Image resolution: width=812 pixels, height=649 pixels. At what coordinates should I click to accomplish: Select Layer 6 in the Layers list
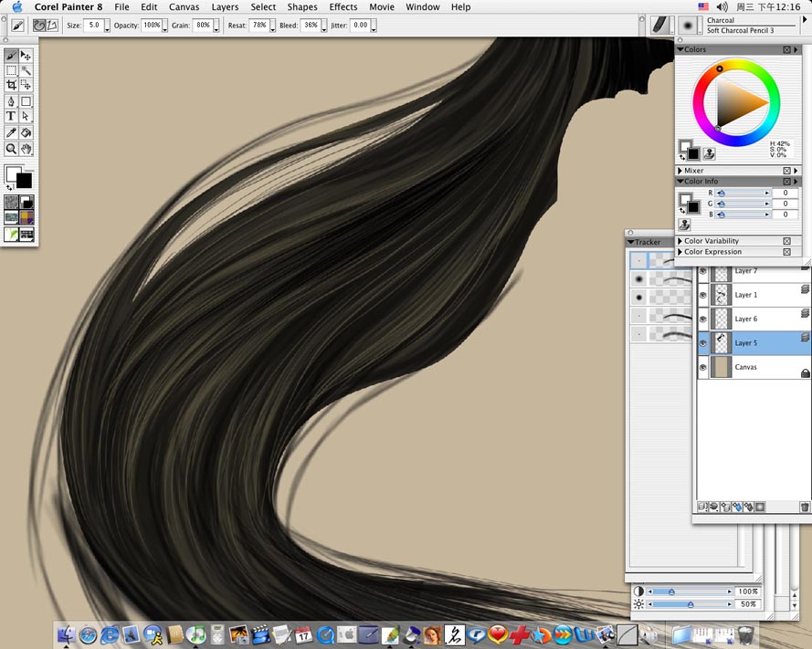[754, 319]
